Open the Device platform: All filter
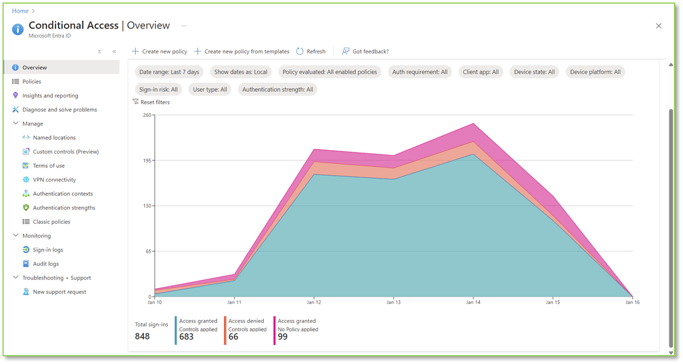The image size is (683, 364). [595, 72]
